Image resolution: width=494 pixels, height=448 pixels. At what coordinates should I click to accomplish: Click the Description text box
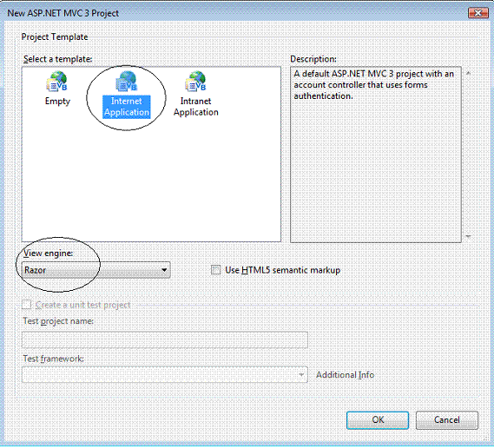(x=376, y=155)
